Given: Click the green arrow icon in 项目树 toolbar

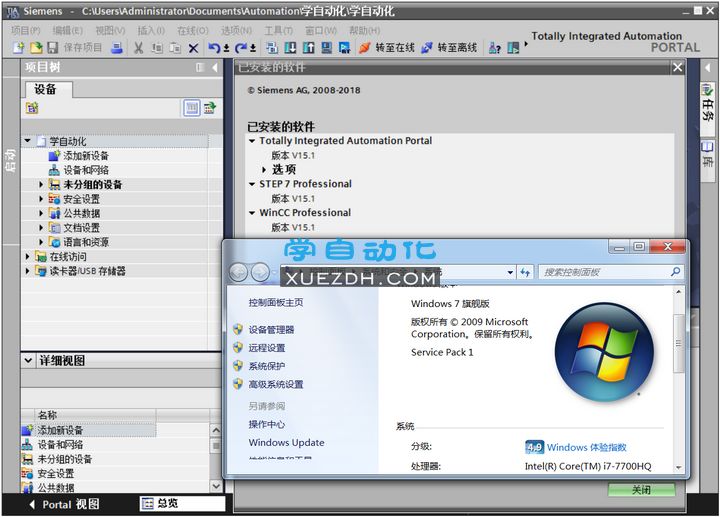Looking at the screenshot, I should 210,108.
